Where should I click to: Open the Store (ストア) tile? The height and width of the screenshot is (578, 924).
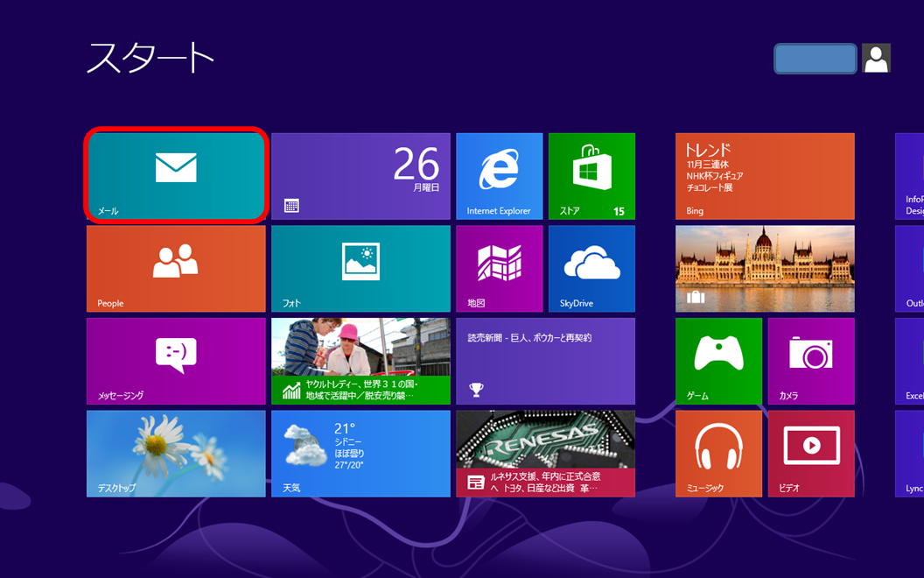pyautogui.click(x=591, y=175)
